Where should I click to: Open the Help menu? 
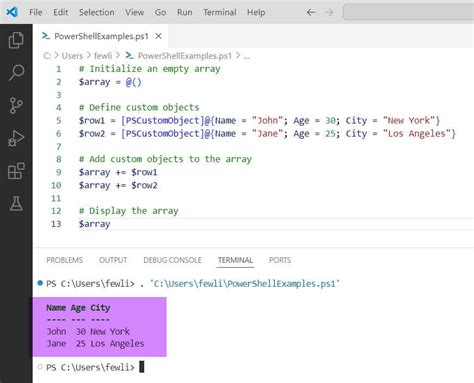click(256, 12)
